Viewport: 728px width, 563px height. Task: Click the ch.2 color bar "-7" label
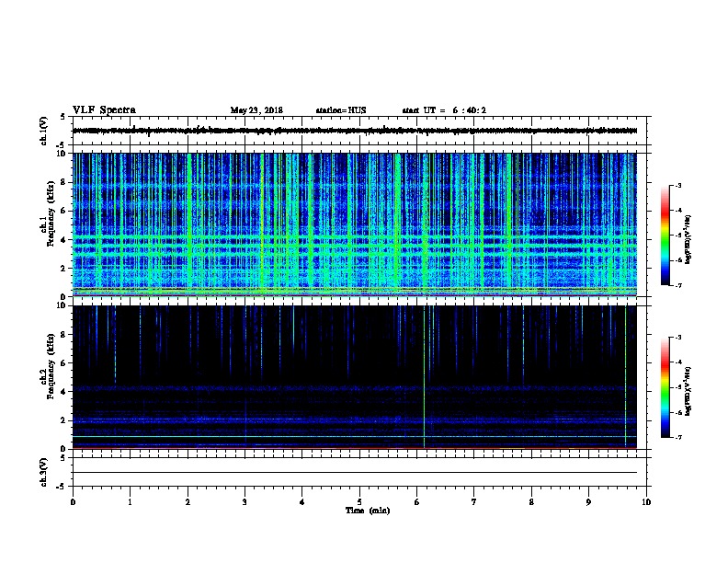pyautogui.click(x=677, y=438)
